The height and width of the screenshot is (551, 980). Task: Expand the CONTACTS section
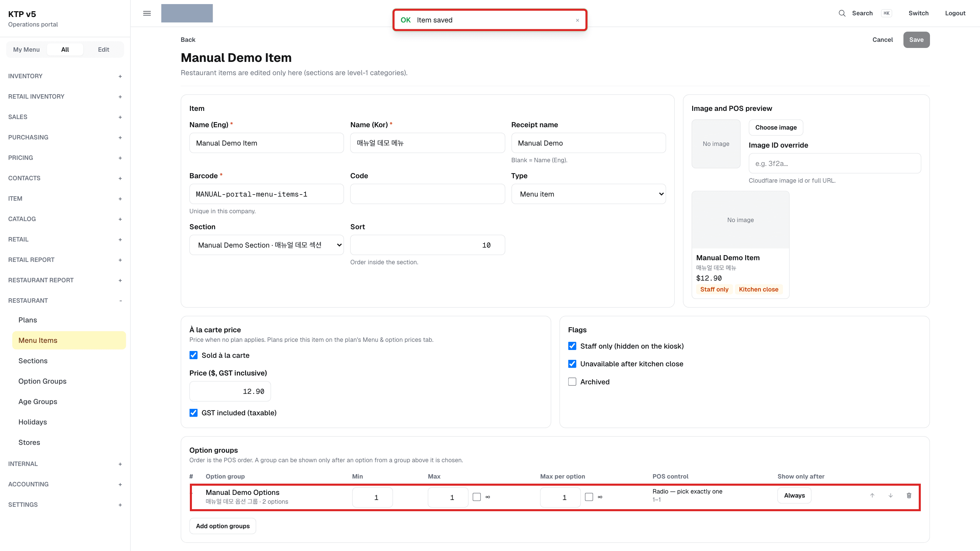[65, 178]
